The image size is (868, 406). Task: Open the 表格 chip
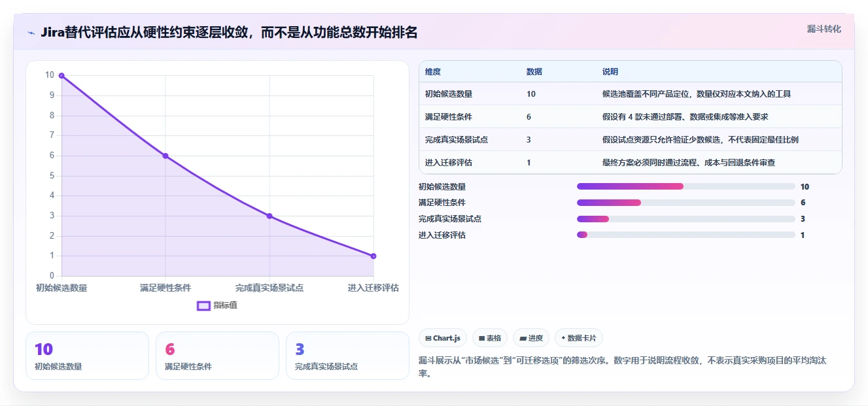[x=490, y=338]
